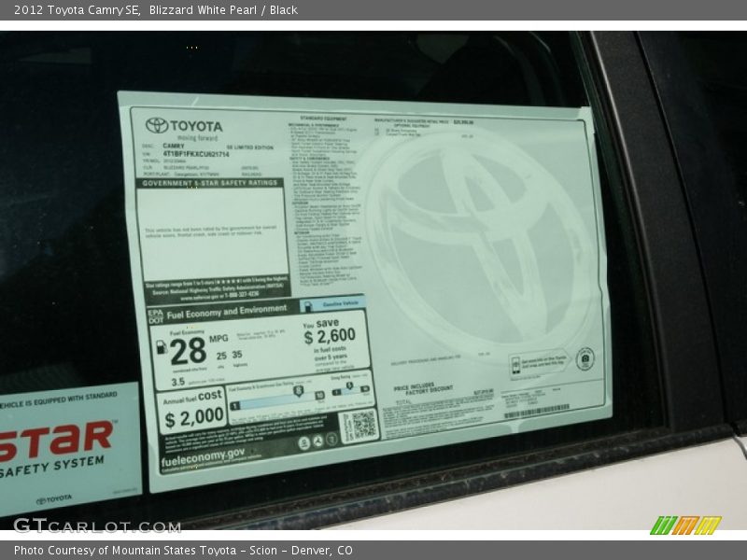Click the '35' highway MPG value

pyautogui.click(x=237, y=355)
